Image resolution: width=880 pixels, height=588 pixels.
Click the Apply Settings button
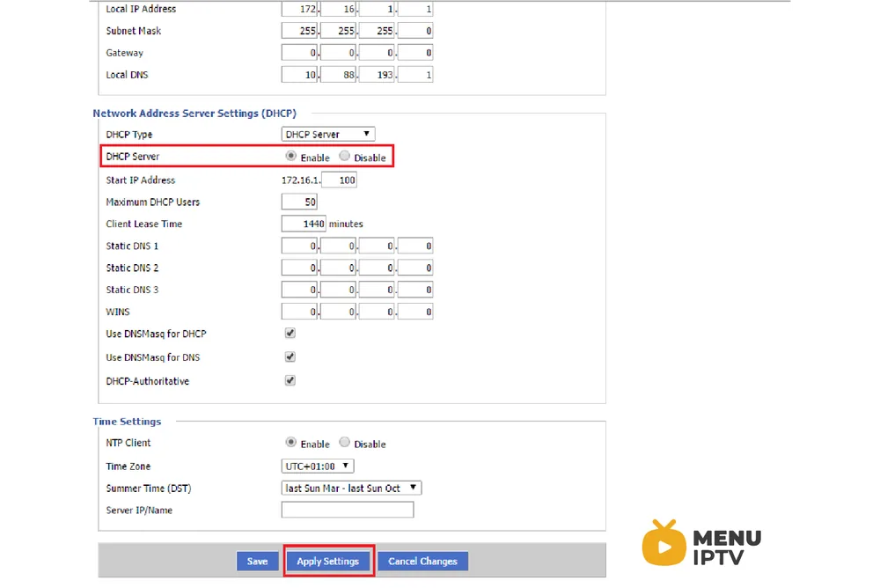(x=327, y=561)
